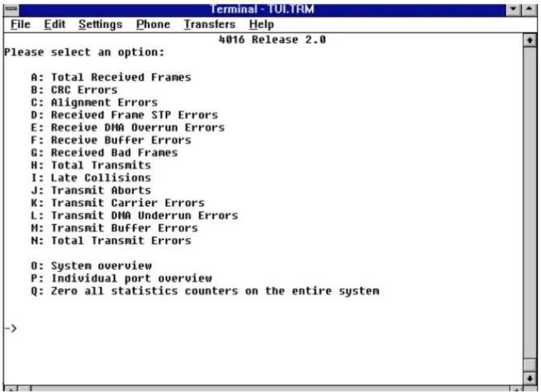
Task: Click option 'C: Alignment Errors'
Action: (x=94, y=102)
